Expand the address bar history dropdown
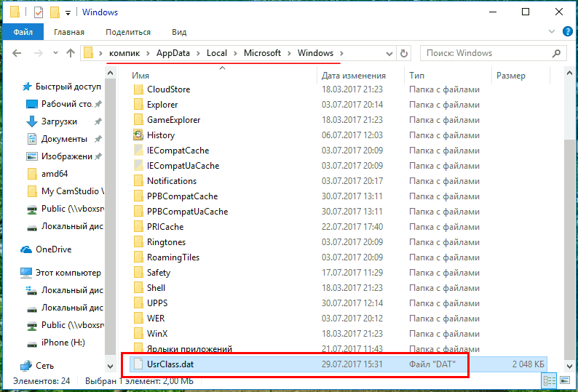Screen dimensions: 578x392 [x=389, y=53]
